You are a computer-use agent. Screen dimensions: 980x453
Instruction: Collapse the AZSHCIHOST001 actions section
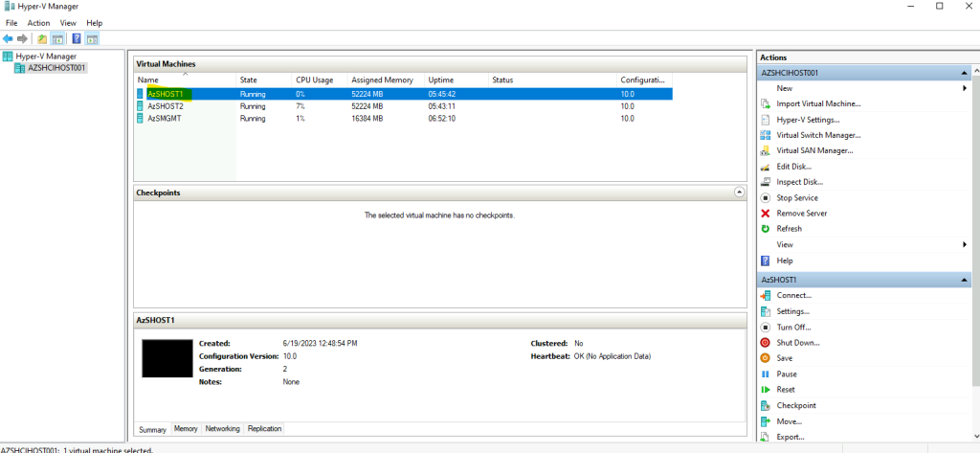(965, 73)
